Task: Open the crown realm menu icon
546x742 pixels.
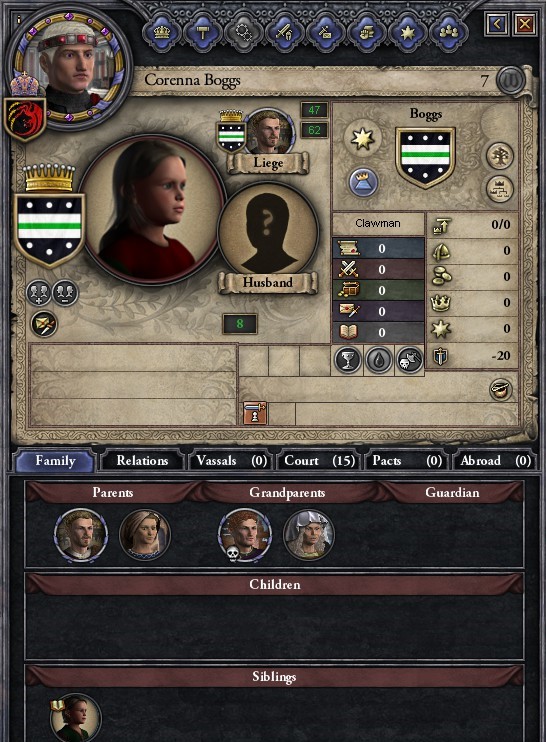Action: pyautogui.click(x=162, y=33)
